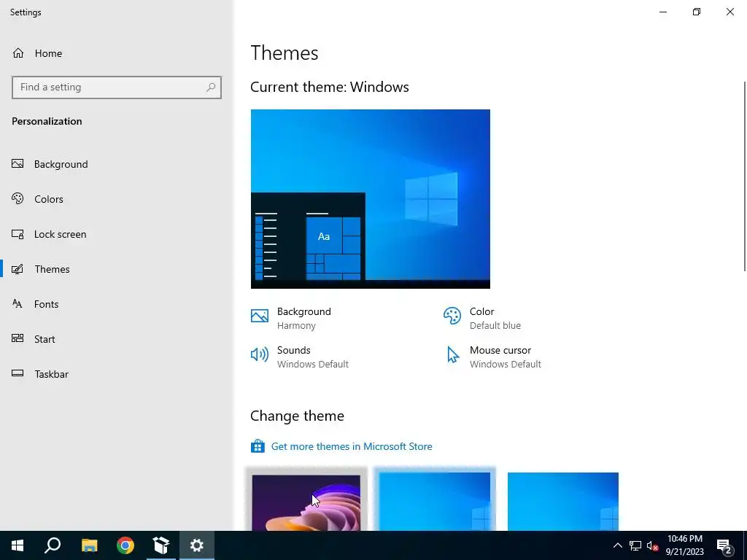Click the Sounds speaker icon

(x=260, y=354)
